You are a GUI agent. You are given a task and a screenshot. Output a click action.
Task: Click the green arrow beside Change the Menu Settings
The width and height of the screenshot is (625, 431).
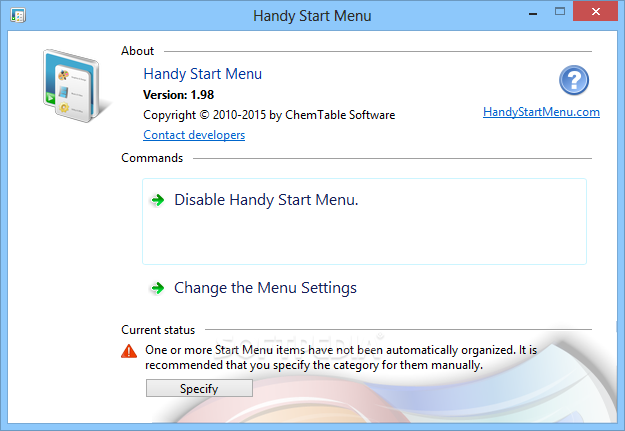[158, 288]
